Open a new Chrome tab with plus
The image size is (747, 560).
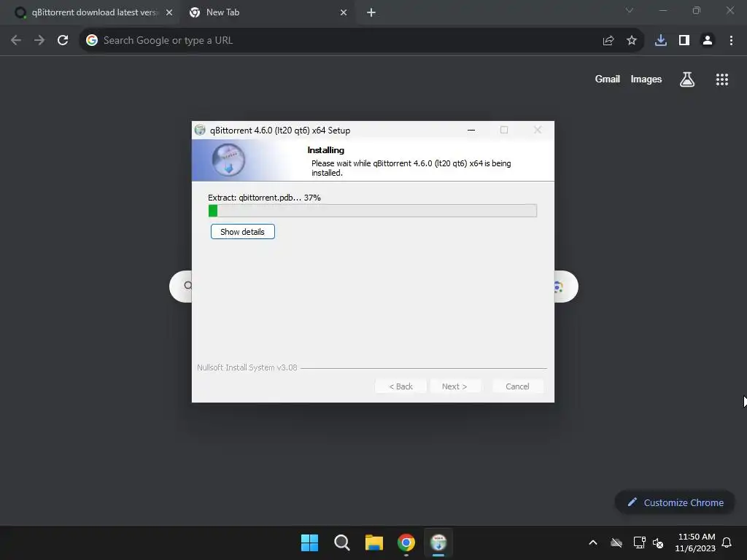tap(371, 12)
